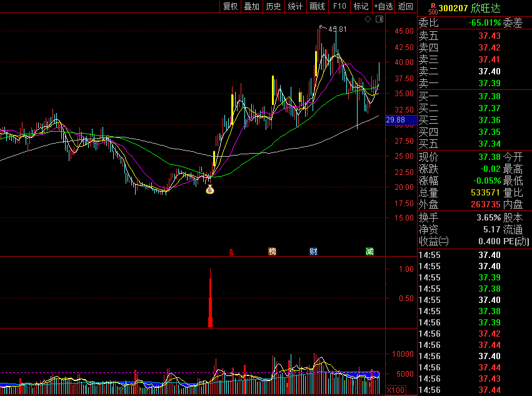This screenshot has width=532, height=396.
Task: Click the diamond marker icon above the chart
Action: [x=368, y=19]
